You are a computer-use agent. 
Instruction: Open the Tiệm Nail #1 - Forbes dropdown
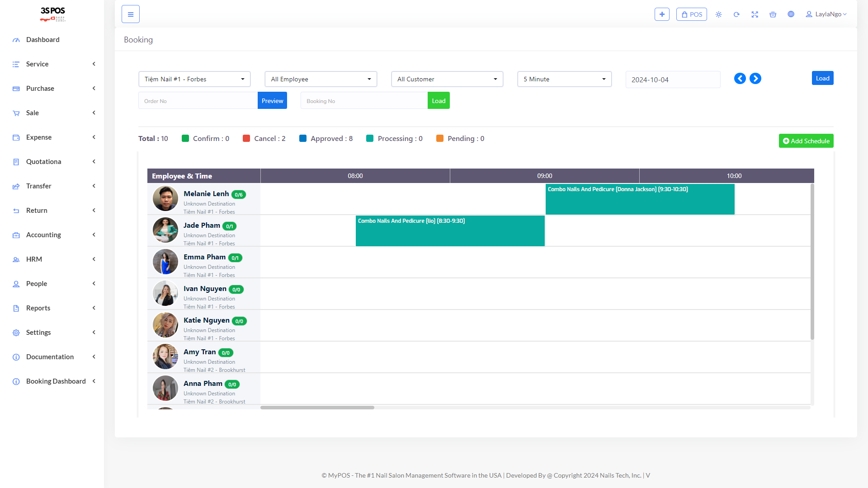(x=194, y=79)
